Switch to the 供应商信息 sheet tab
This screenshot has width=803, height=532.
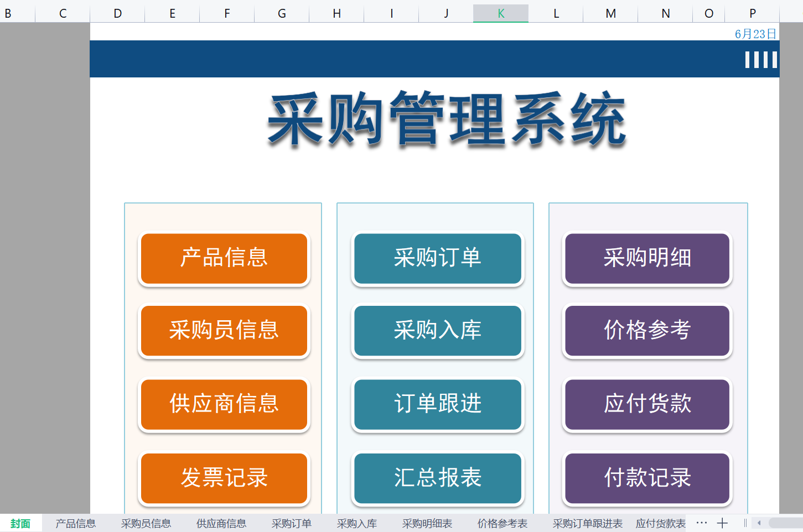tap(221, 523)
